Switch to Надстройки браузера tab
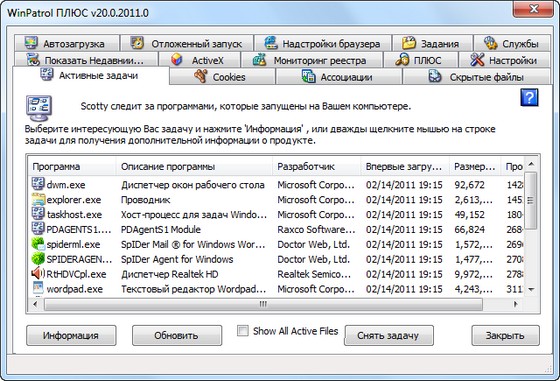The width and height of the screenshot is (560, 381). click(x=323, y=44)
